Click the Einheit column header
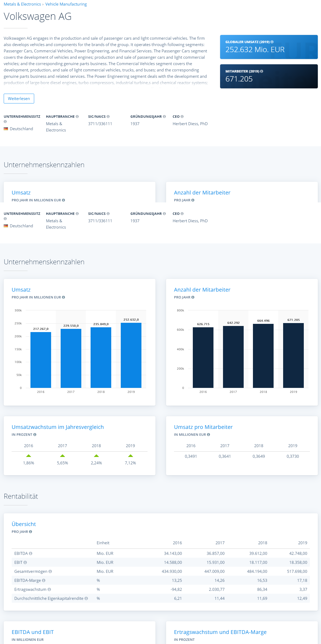The width and height of the screenshot is (321, 644). [x=103, y=543]
